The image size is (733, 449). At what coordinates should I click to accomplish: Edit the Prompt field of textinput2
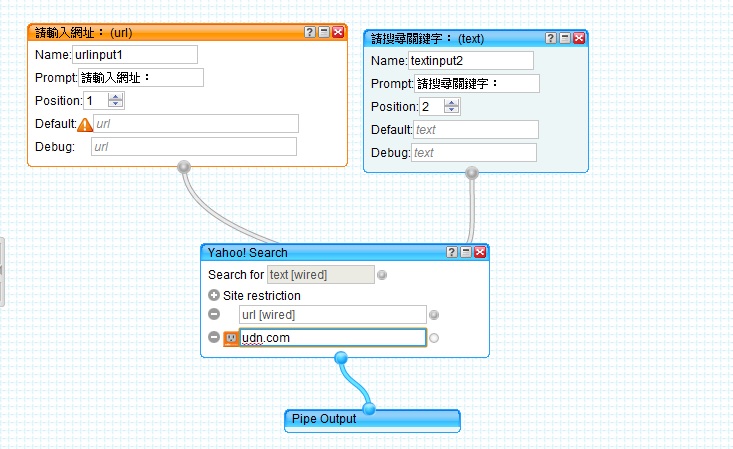477,83
